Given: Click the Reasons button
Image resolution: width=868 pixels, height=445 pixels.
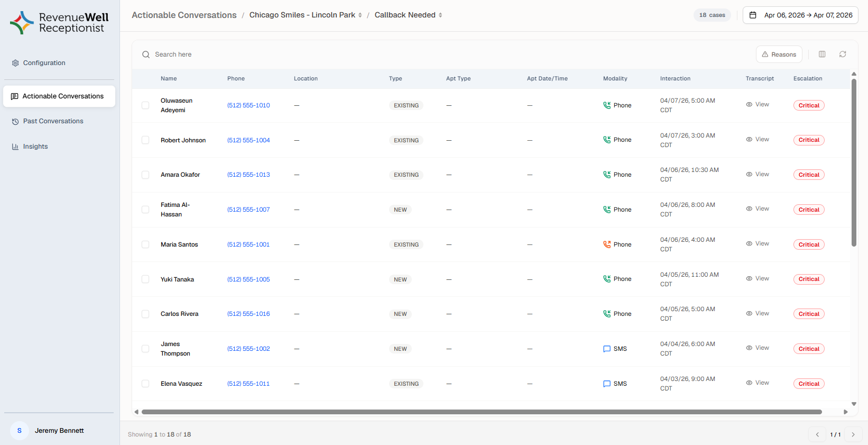Looking at the screenshot, I should coord(779,55).
